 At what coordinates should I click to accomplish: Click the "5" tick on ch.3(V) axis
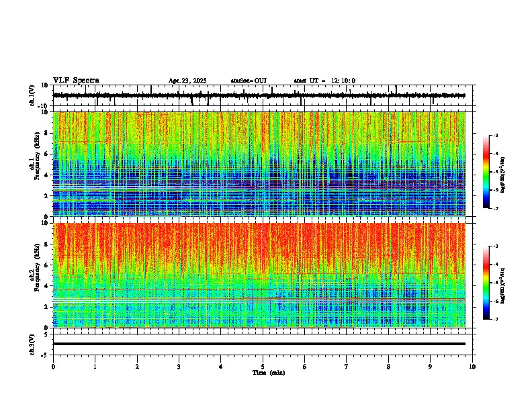[x=47, y=334]
